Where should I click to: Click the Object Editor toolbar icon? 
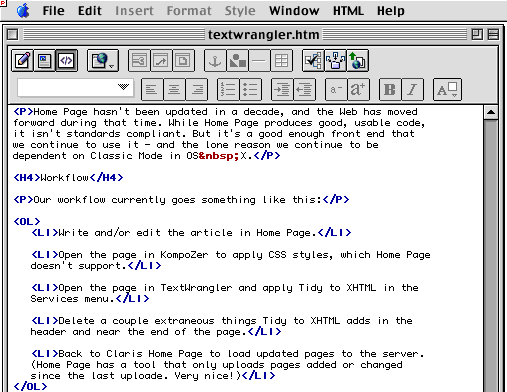coord(139,60)
